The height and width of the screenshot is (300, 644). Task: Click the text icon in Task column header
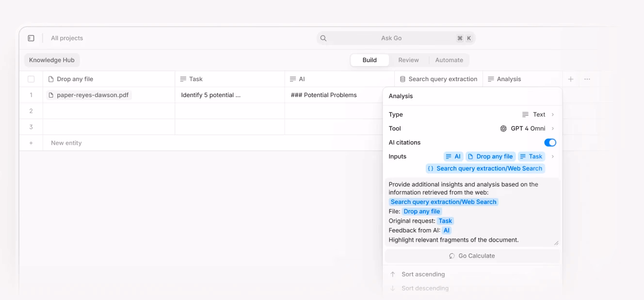(x=183, y=79)
